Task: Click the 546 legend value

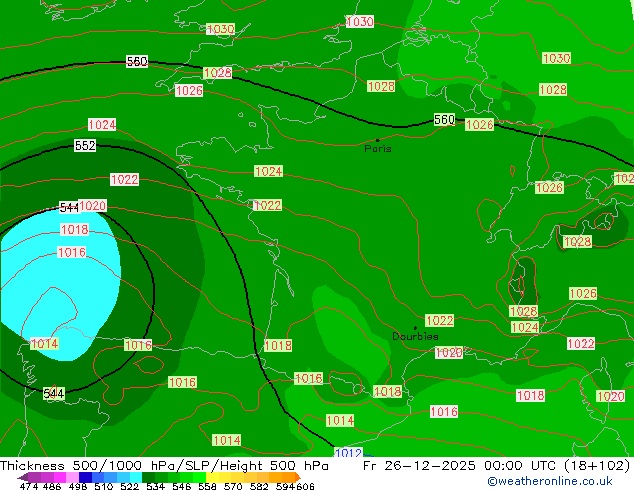Action: click(182, 486)
